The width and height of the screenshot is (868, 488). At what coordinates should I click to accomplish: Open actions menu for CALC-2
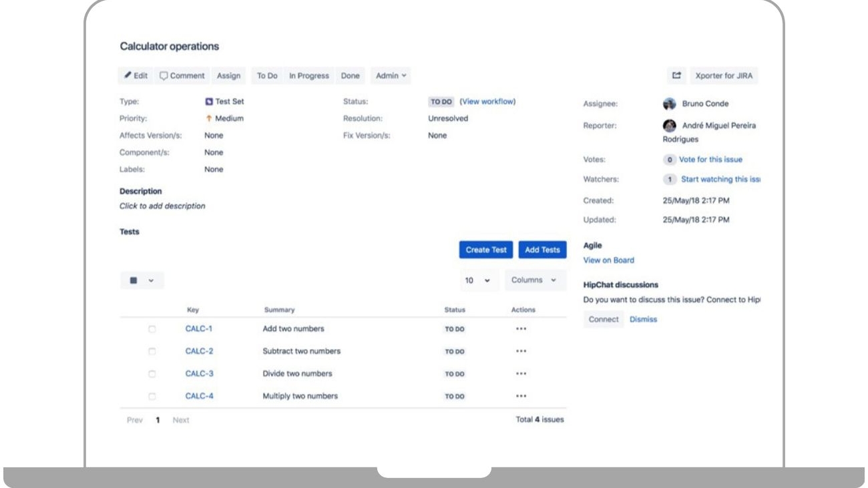pos(521,351)
